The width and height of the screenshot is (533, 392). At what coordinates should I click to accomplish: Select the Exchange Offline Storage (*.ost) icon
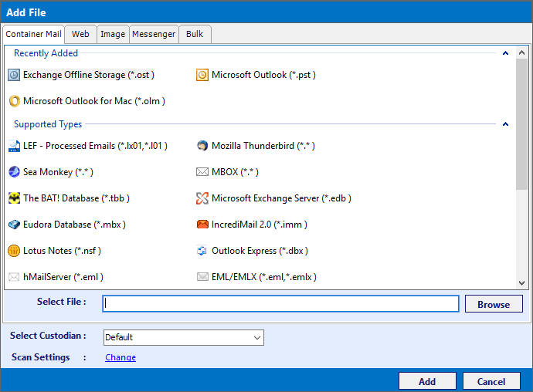point(14,75)
